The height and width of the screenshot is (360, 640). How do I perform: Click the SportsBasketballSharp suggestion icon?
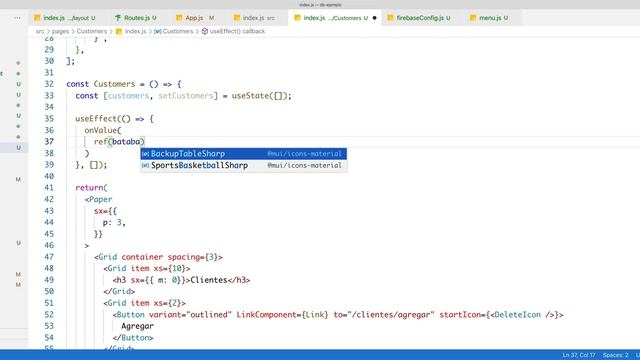pos(145,165)
